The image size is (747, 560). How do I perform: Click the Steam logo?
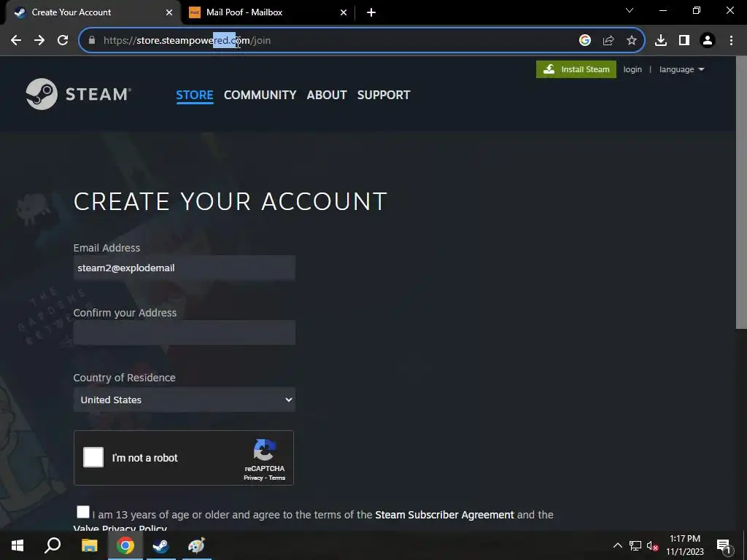pos(79,94)
